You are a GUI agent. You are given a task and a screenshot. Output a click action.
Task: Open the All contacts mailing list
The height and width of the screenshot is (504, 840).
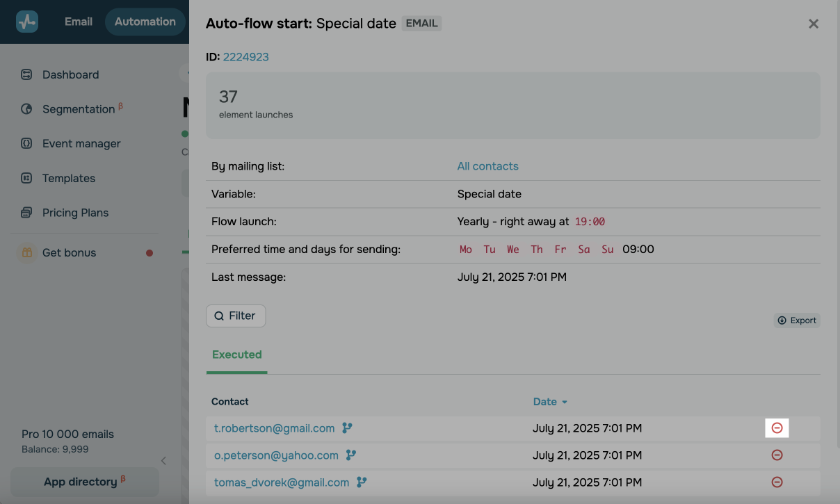pos(487,166)
